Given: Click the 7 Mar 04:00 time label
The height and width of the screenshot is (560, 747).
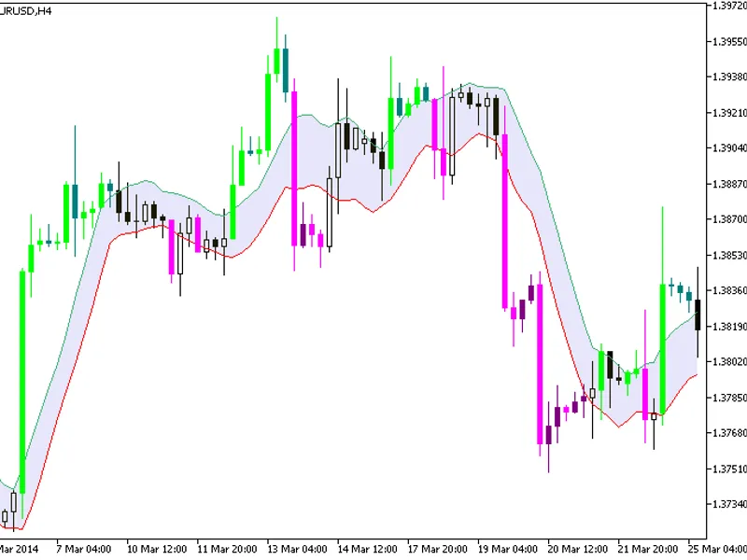Looking at the screenshot, I should pyautogui.click(x=83, y=549).
